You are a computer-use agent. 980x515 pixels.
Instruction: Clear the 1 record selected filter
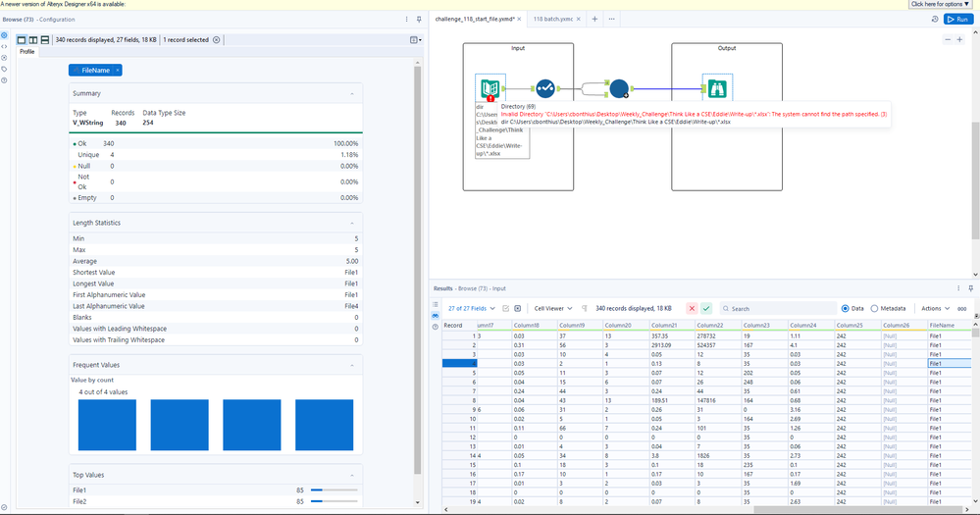(x=217, y=39)
